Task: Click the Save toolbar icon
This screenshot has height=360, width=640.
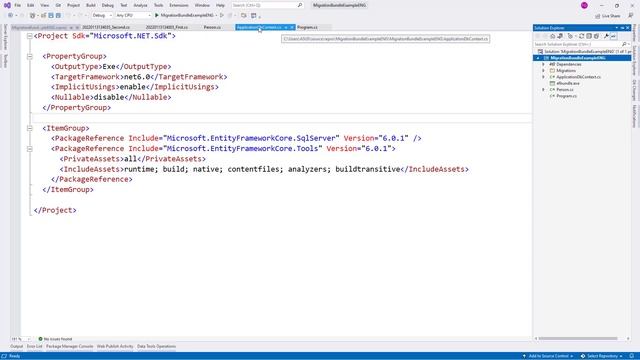Action: point(51,16)
